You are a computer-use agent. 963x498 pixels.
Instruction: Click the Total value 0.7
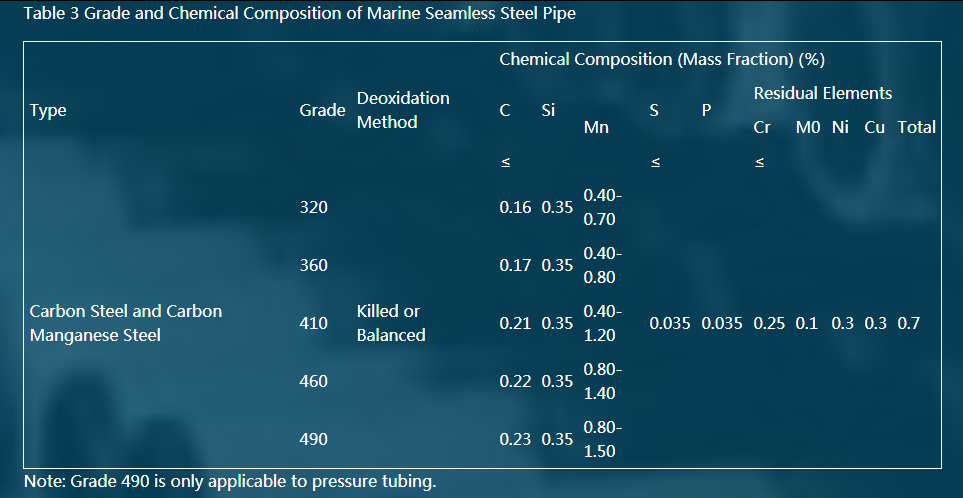click(909, 324)
